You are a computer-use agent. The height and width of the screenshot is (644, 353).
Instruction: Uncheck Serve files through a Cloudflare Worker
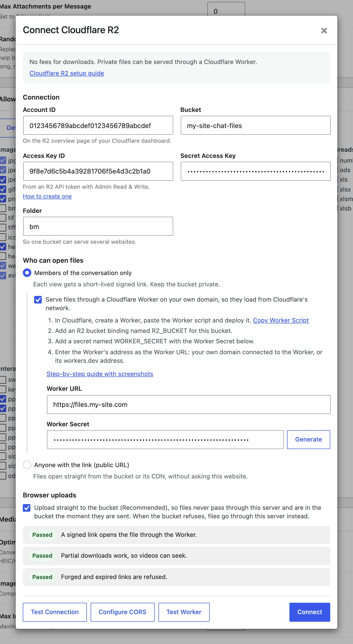(38, 299)
